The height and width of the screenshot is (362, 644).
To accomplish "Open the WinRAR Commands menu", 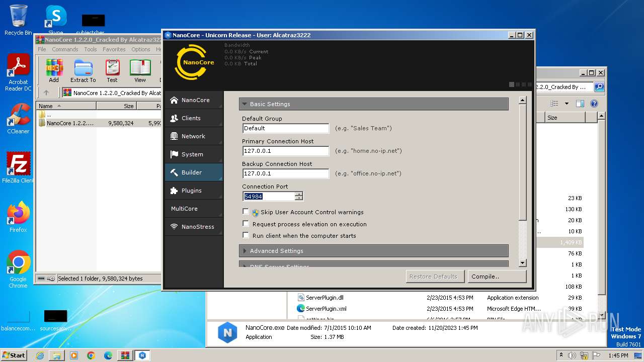I will 65,49.
